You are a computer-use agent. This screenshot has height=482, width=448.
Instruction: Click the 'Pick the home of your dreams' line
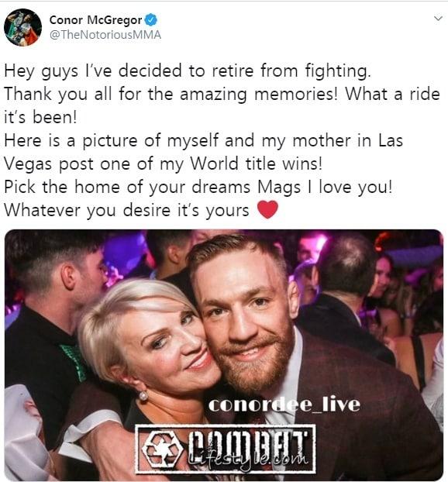click(198, 187)
